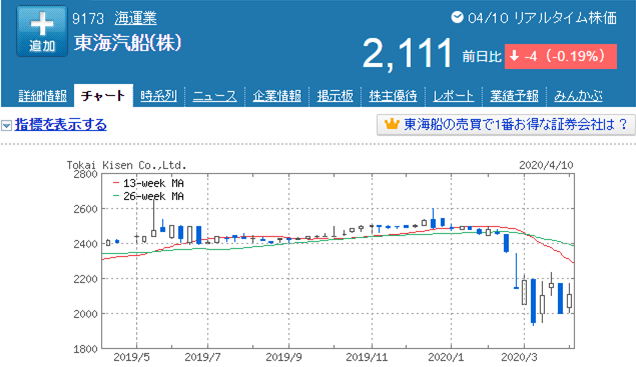
Task: Open the ニュース tab
Action: pyautogui.click(x=215, y=96)
